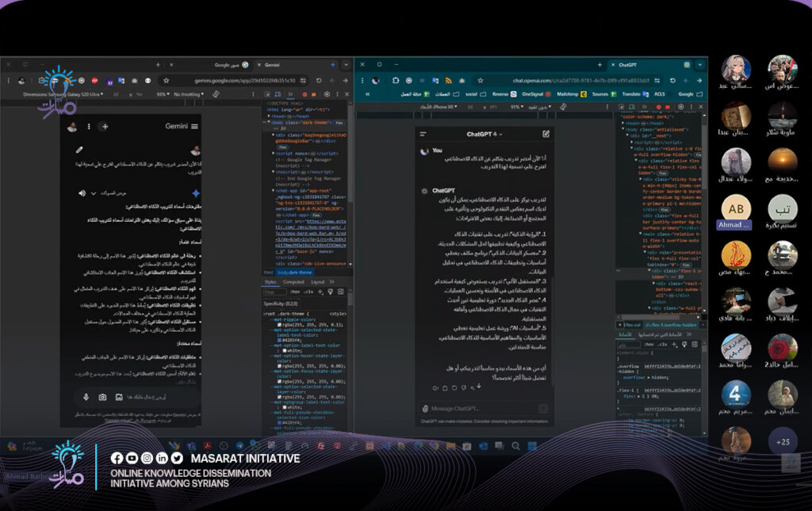
Task: Expand the chat-app node in Gemini DevTools
Action: tap(274, 191)
